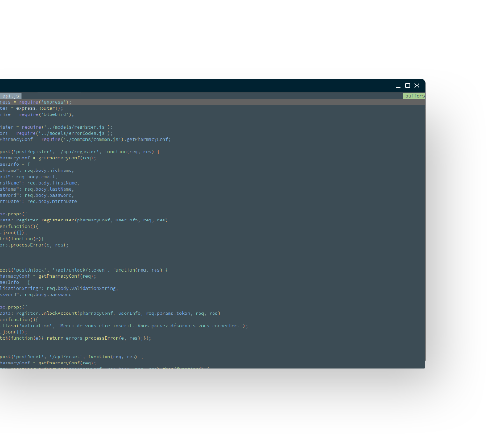
Task: Select the api.js buffer tab
Action: click(10, 96)
